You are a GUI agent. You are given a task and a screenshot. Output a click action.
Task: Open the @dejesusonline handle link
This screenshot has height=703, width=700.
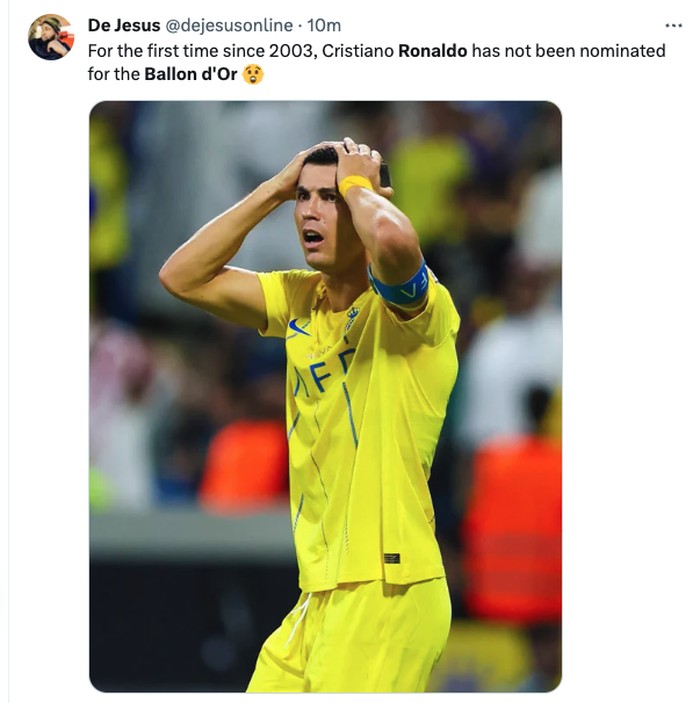(229, 26)
